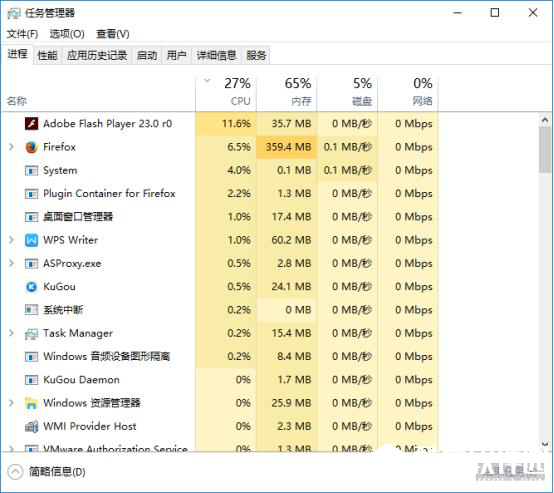Screen dimensions: 554x493
Task: Click the 60.2 MB memory value of WPS Writer
Action: point(291,240)
